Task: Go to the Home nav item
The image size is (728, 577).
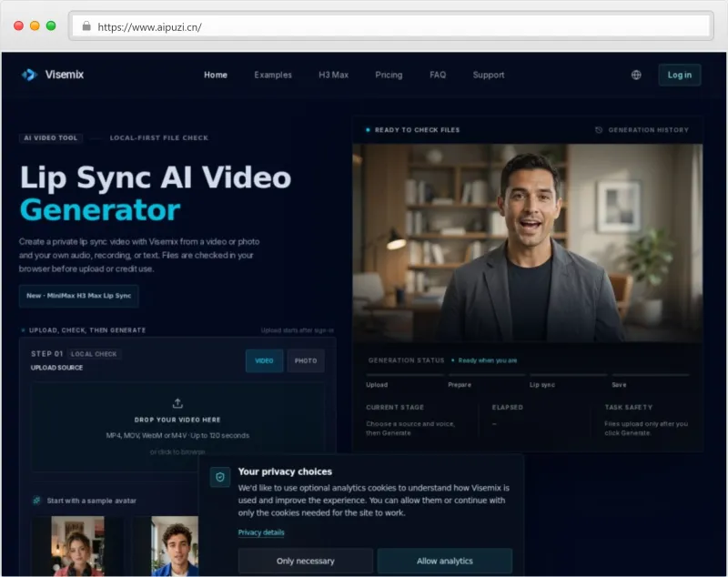Action: coord(216,75)
